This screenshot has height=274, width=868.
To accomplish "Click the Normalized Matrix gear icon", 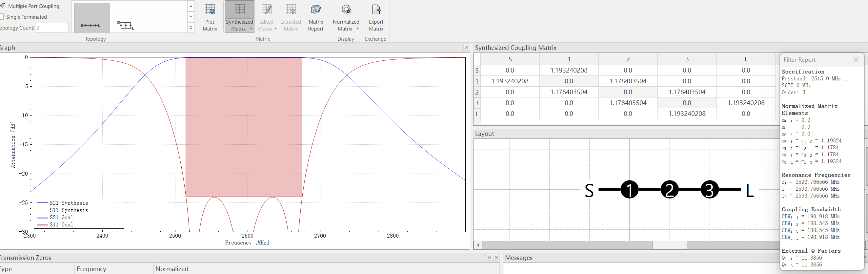I will 346,10.
